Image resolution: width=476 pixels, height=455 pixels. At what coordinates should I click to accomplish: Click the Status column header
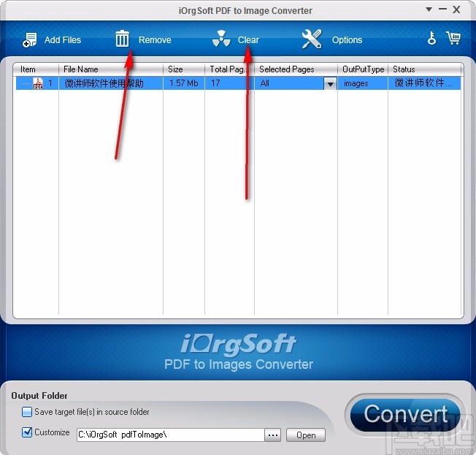coord(425,69)
